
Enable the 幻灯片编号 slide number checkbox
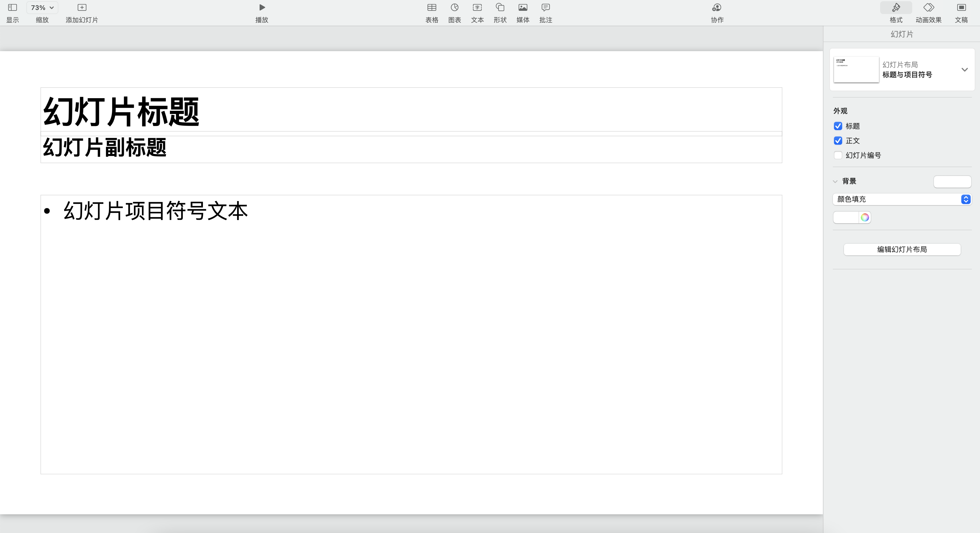pyautogui.click(x=838, y=155)
